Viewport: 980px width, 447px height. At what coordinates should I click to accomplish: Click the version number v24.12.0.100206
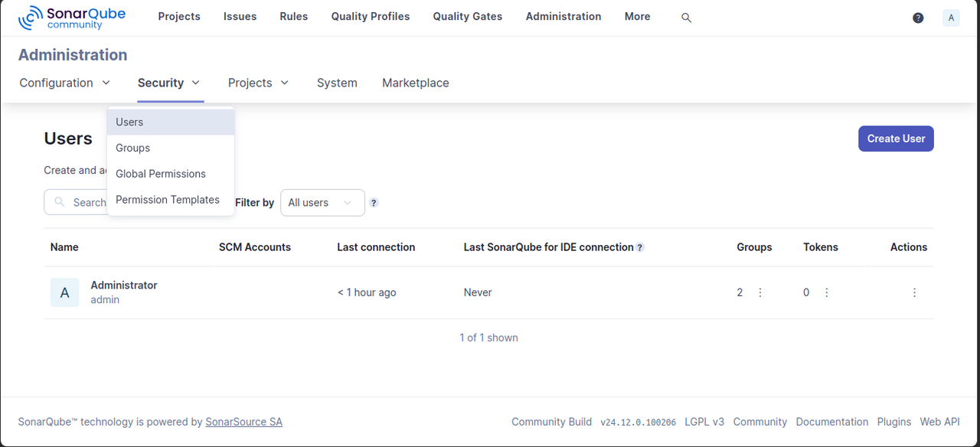[x=638, y=422]
